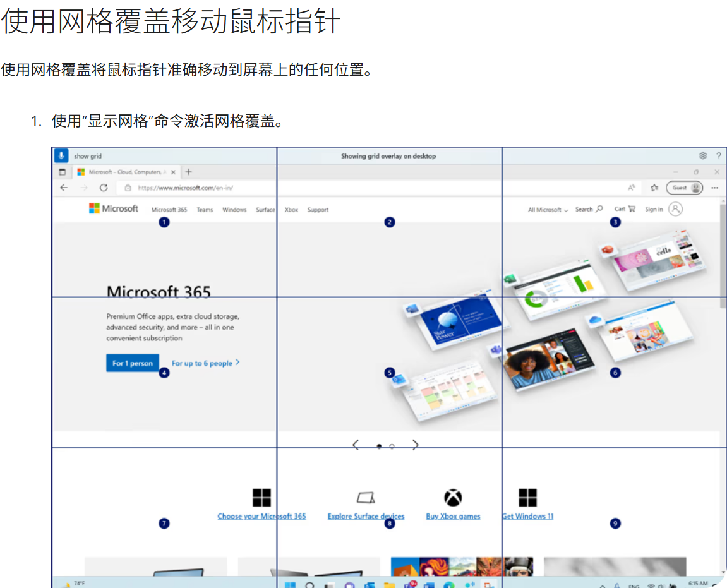Click the Choose your Microsoft 365 link

coord(261,516)
